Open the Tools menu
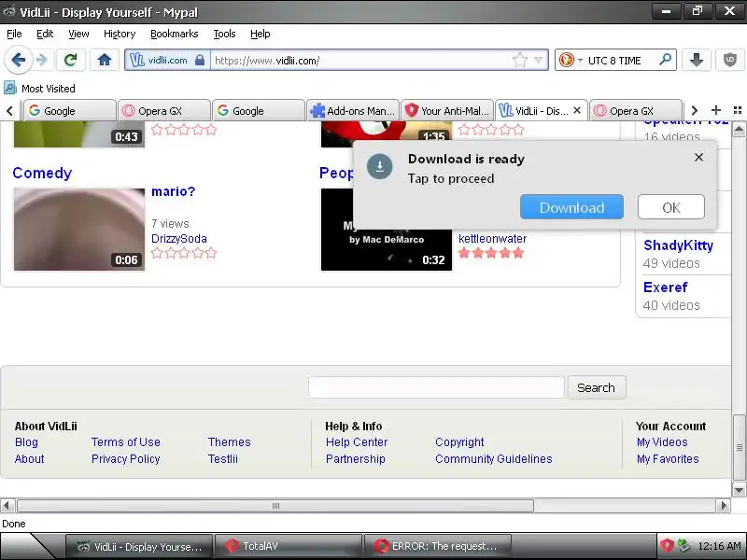The width and height of the screenshot is (747, 560). click(224, 34)
